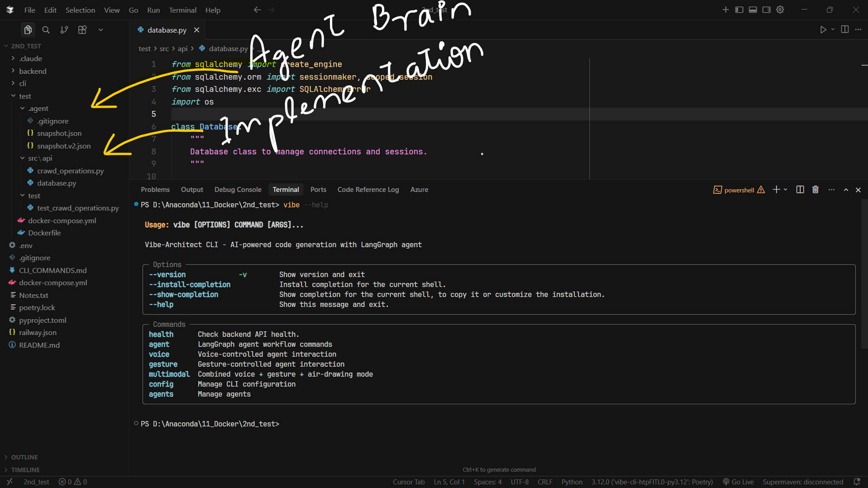
Task: Start Go Live server
Action: tap(738, 482)
